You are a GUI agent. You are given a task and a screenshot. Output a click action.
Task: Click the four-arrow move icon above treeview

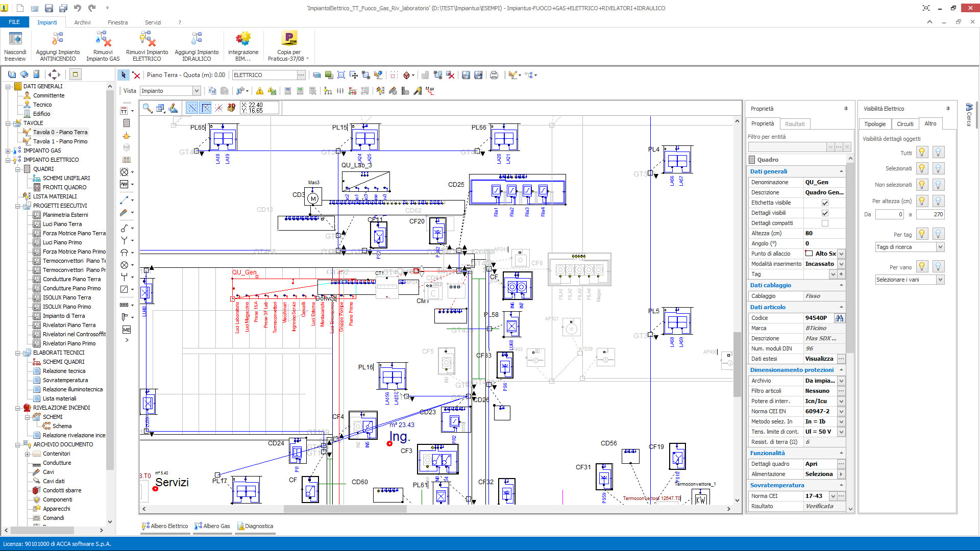(x=54, y=74)
